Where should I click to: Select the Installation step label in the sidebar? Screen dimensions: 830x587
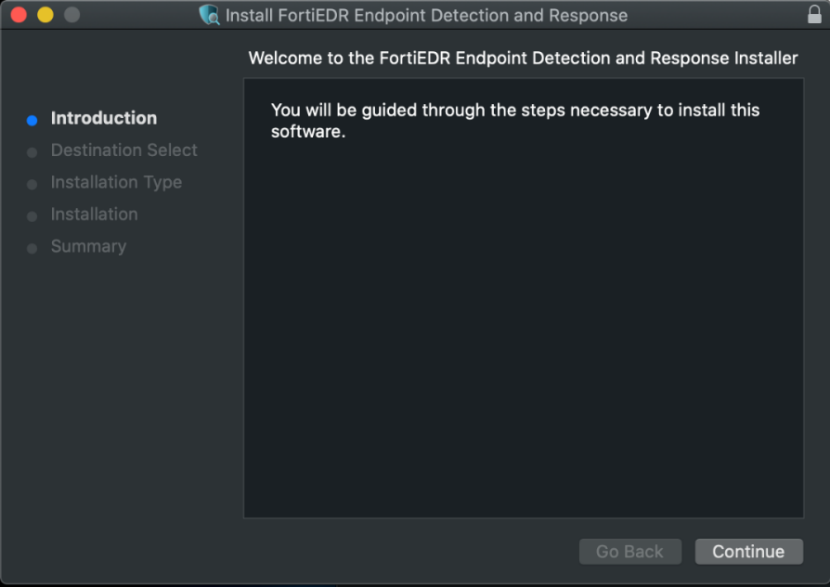point(94,214)
